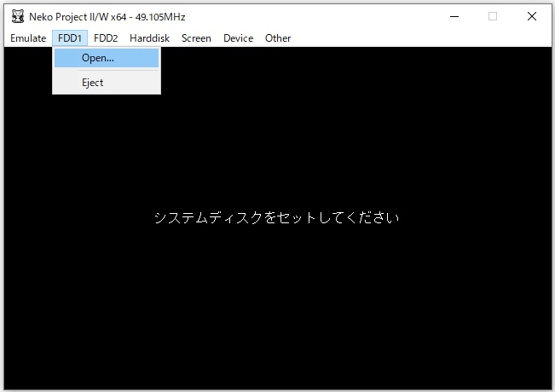Open the Harddisk menu
Screen dimensions: 555x392
tap(149, 38)
